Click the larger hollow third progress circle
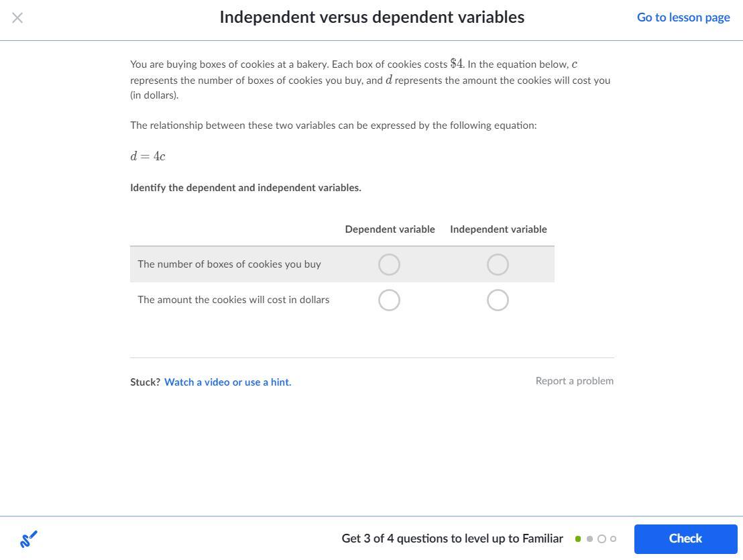Image resolution: width=743 pixels, height=560 pixels. coord(602,539)
